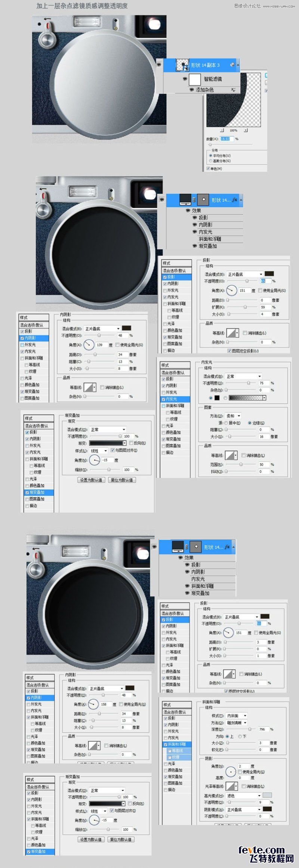
Task: Collapse the arrow on 形状 14 副本 3 layer
Action: 237,65
